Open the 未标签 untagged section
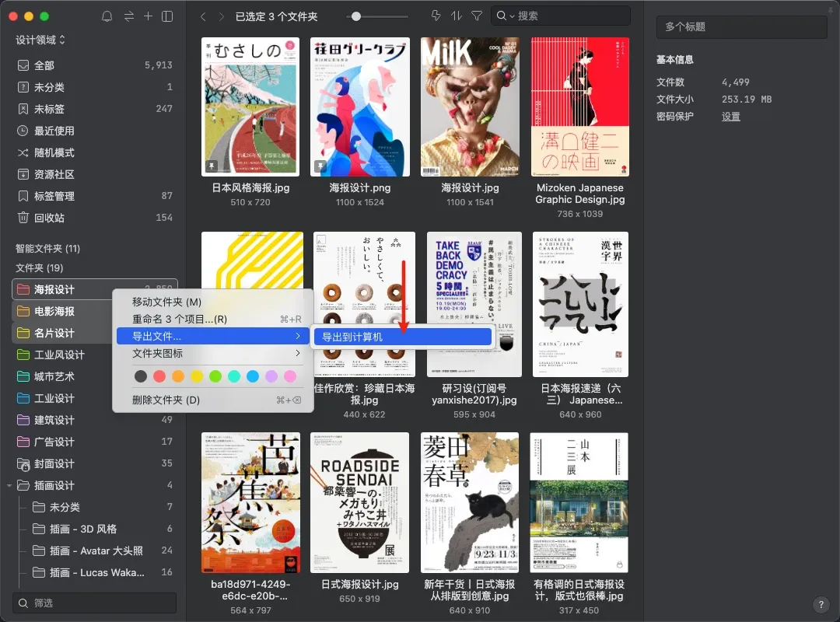 95,109
